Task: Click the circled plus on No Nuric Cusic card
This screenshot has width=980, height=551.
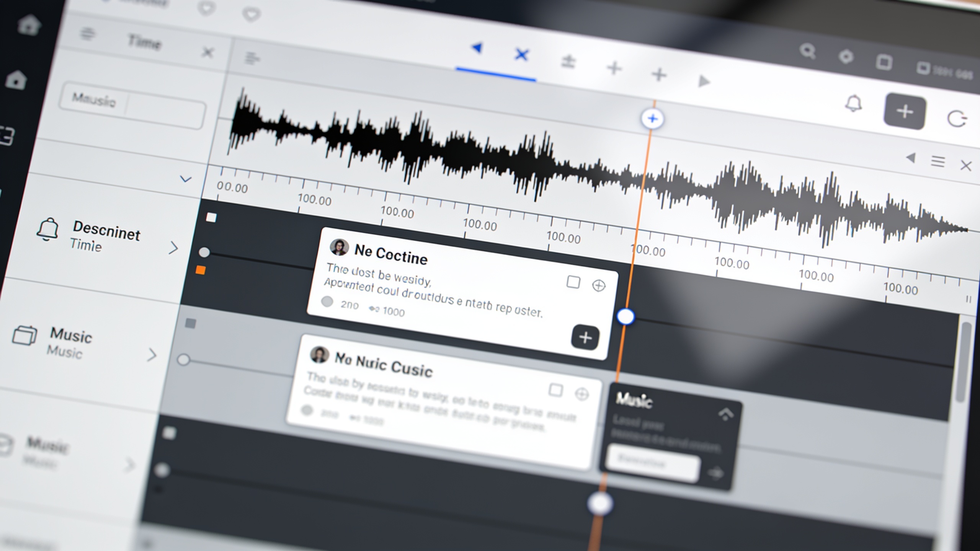Action: (x=582, y=394)
